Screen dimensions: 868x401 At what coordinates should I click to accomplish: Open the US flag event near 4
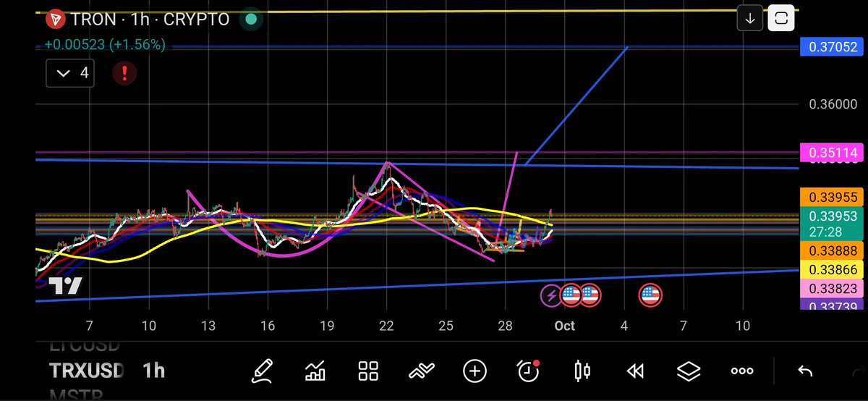(650, 295)
